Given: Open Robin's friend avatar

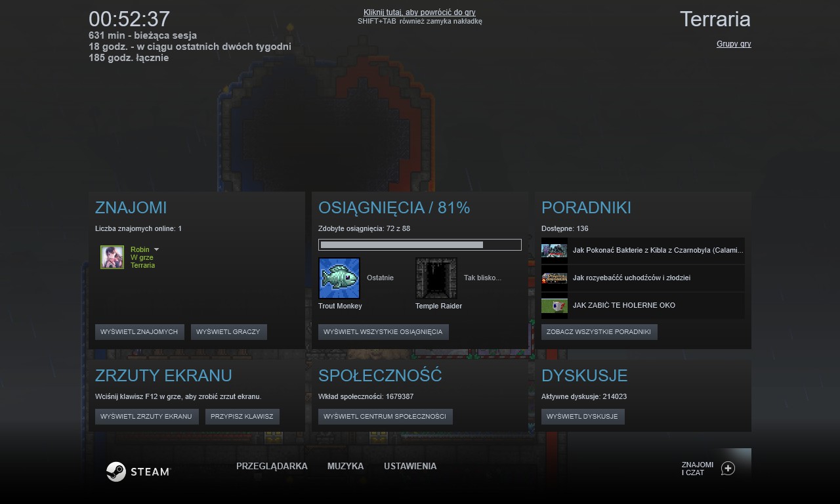Looking at the screenshot, I should 112,257.
